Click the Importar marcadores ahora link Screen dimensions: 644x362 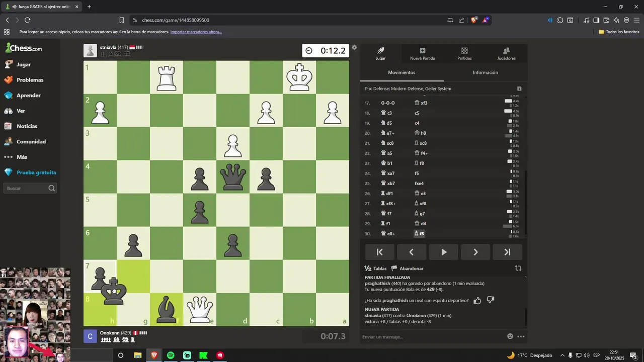click(196, 32)
